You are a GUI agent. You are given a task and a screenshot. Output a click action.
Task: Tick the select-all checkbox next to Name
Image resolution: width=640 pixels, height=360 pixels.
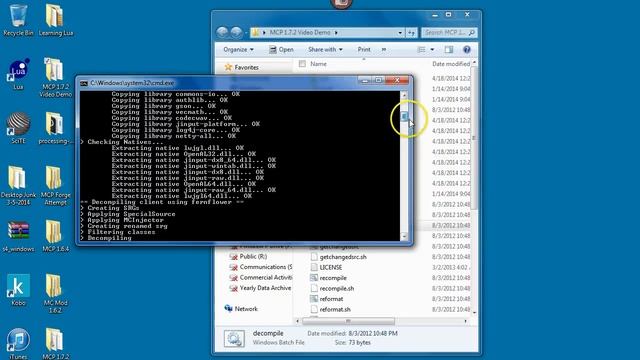coord(302,64)
